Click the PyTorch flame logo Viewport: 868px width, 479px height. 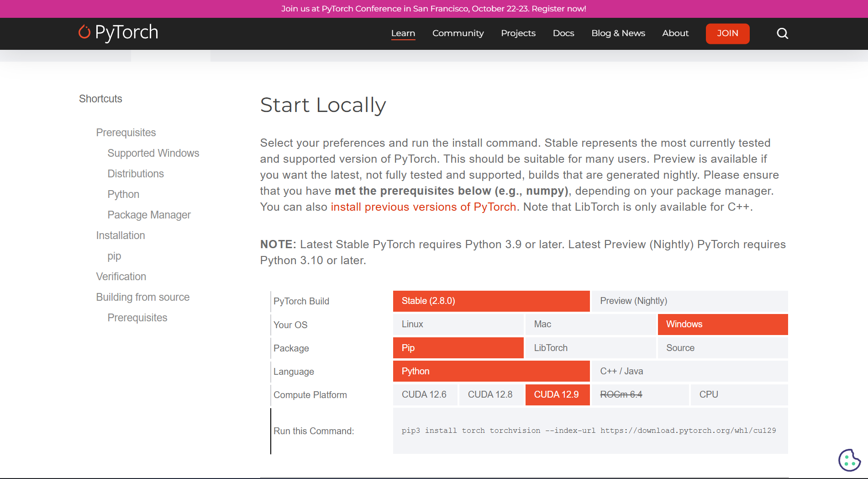pyautogui.click(x=84, y=32)
